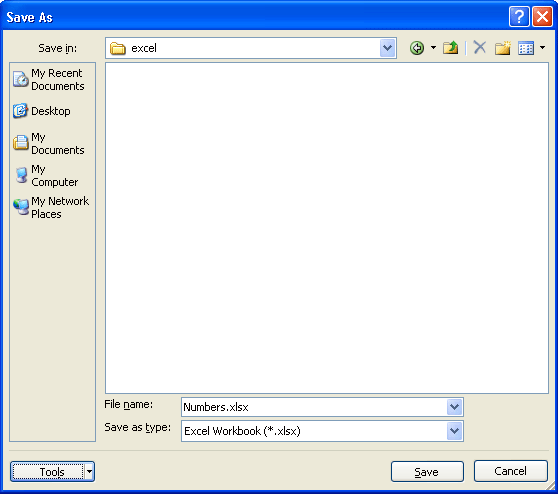
Task: Click the Save button
Action: 427,472
